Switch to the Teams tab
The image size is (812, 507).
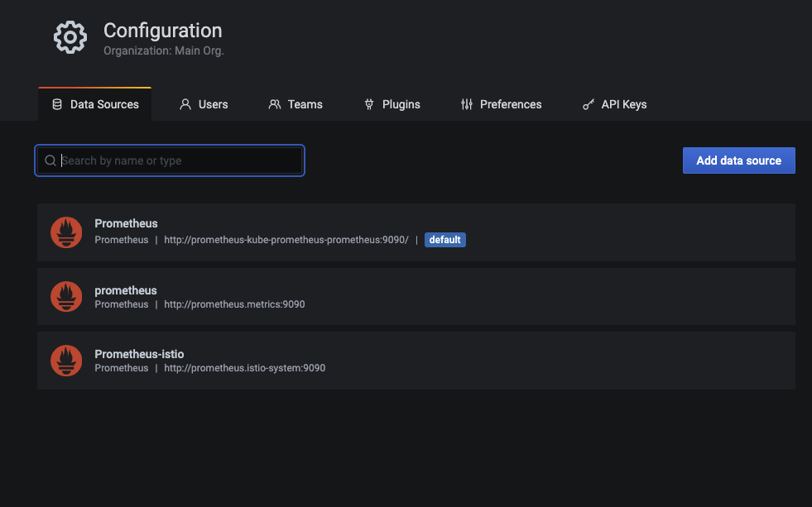point(295,104)
